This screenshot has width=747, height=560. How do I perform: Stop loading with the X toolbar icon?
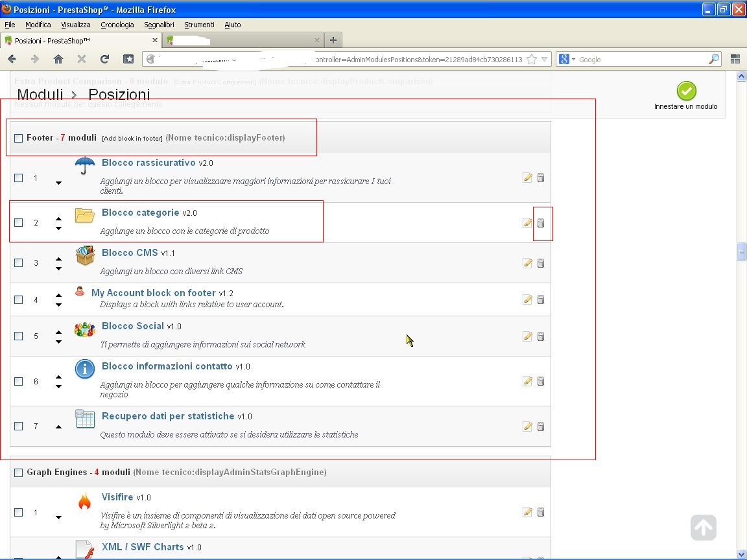(82, 59)
